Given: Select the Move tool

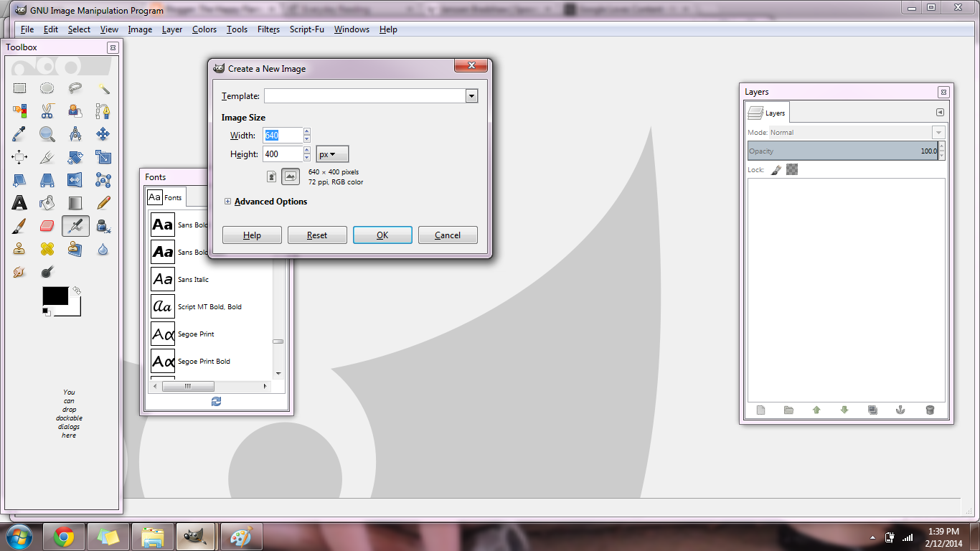Looking at the screenshot, I should [x=103, y=134].
